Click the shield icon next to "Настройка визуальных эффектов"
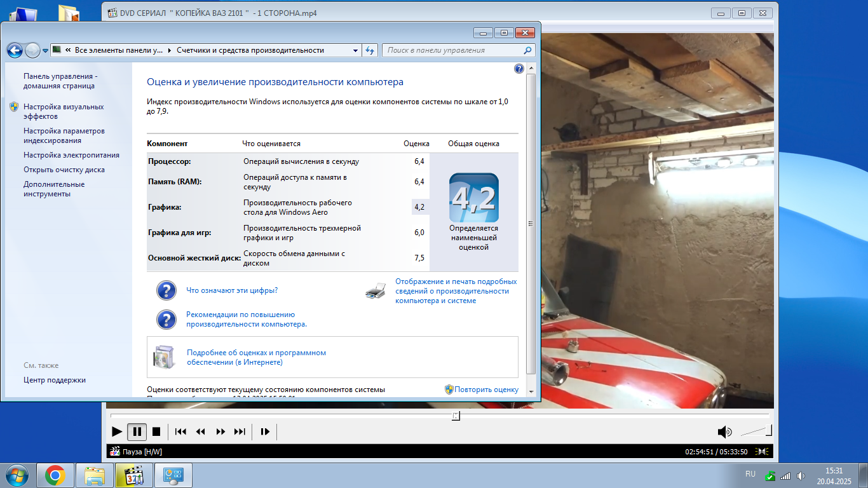Image resolution: width=868 pixels, height=488 pixels. [x=14, y=107]
